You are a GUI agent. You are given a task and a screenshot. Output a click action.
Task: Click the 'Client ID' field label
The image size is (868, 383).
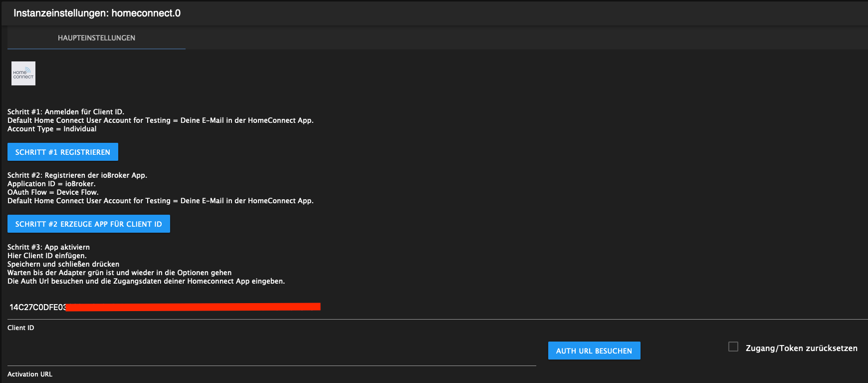click(x=21, y=328)
